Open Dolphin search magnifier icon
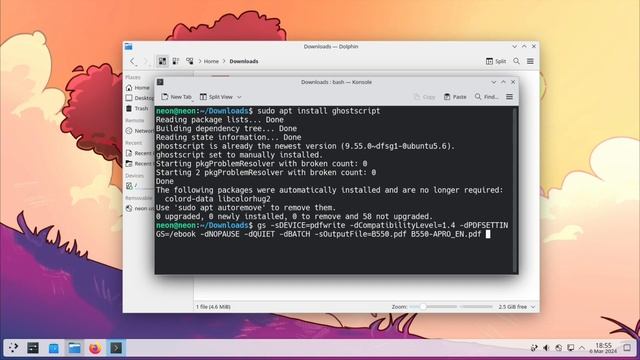This screenshot has width=640, height=360. pyautogui.click(x=516, y=61)
